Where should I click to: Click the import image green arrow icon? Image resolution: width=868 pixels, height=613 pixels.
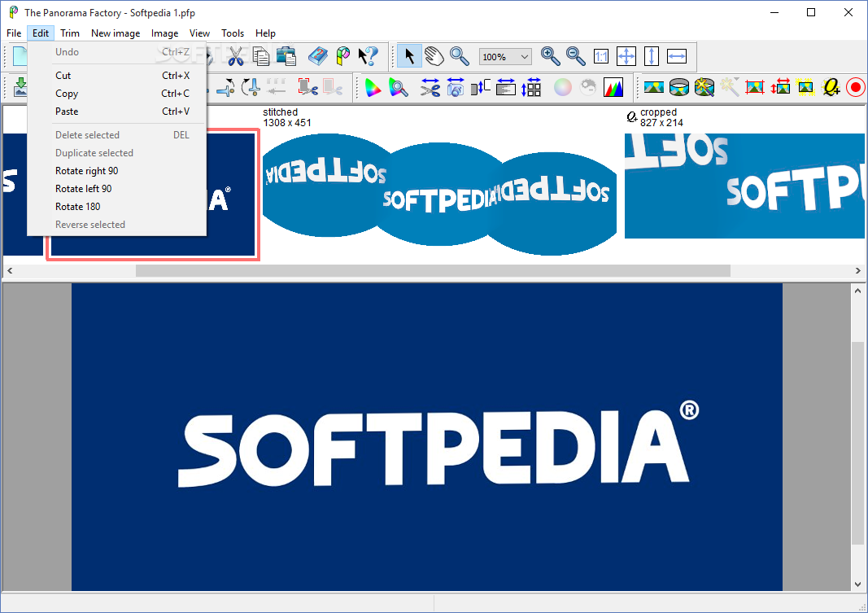click(x=20, y=87)
